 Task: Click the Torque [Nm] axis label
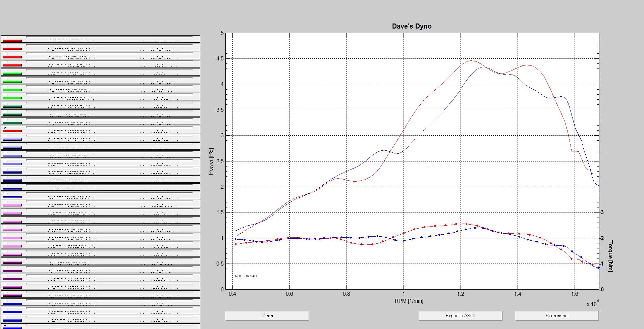[x=610, y=256]
